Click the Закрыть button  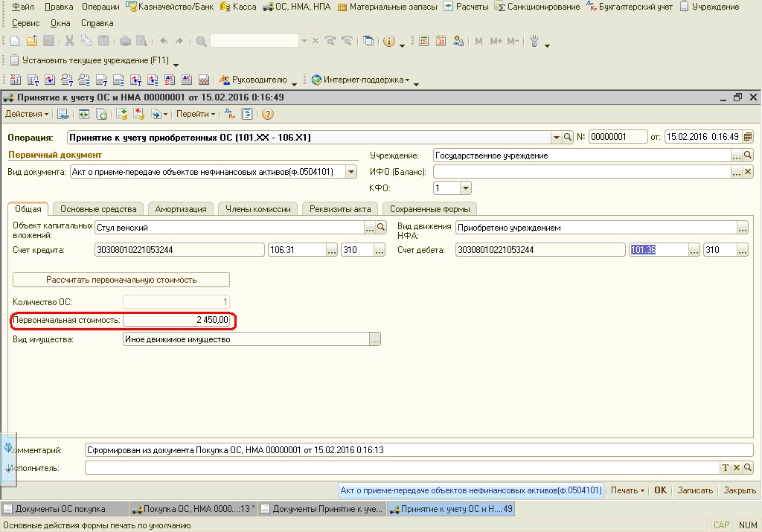pos(740,490)
